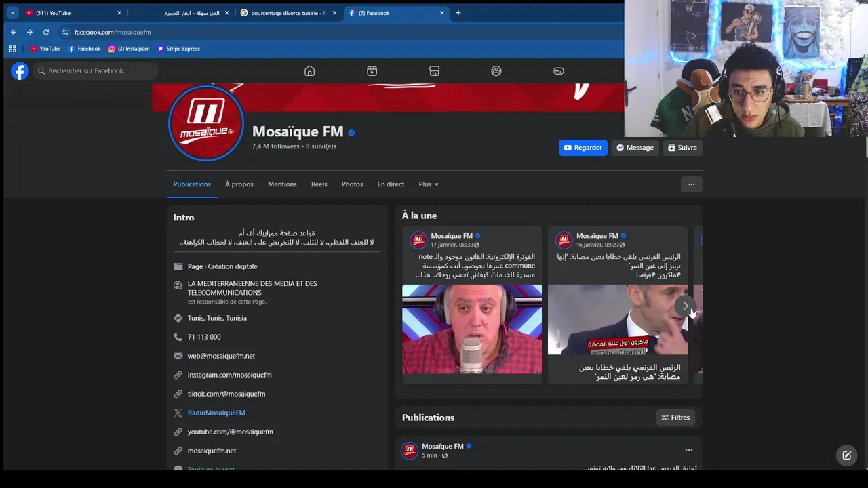Screen dimensions: 868x488
Task: Open the Groups icon in top navigation
Action: pyautogui.click(x=496, y=71)
